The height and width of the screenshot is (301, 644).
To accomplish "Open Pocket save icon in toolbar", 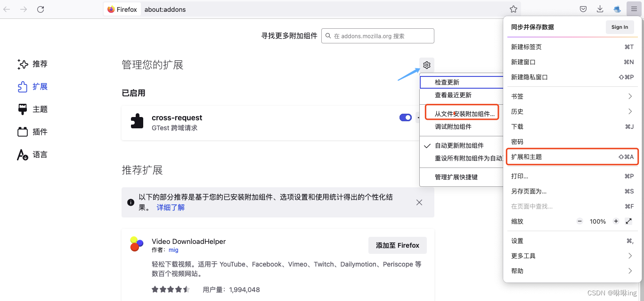I will pos(583,9).
